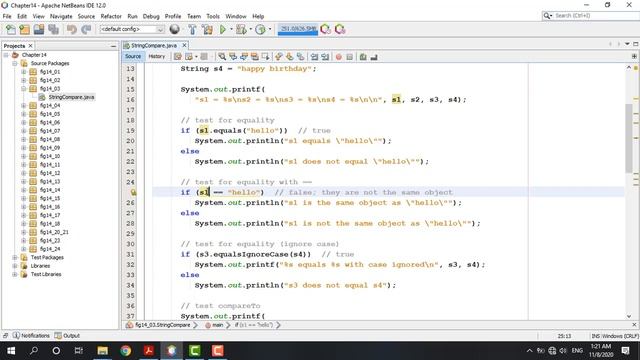The height and width of the screenshot is (360, 640).
Task: Click the Find Next Occurrence icon
Action: pos(244,57)
